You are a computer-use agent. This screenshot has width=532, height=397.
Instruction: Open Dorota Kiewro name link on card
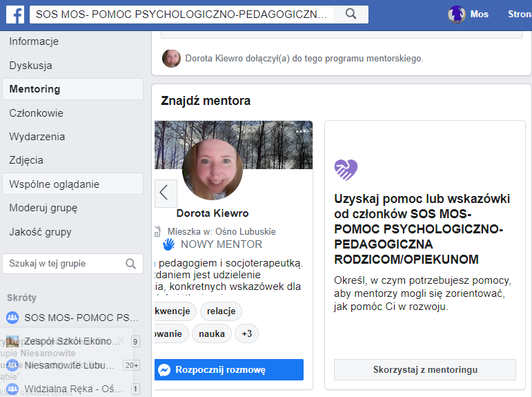[x=213, y=213]
